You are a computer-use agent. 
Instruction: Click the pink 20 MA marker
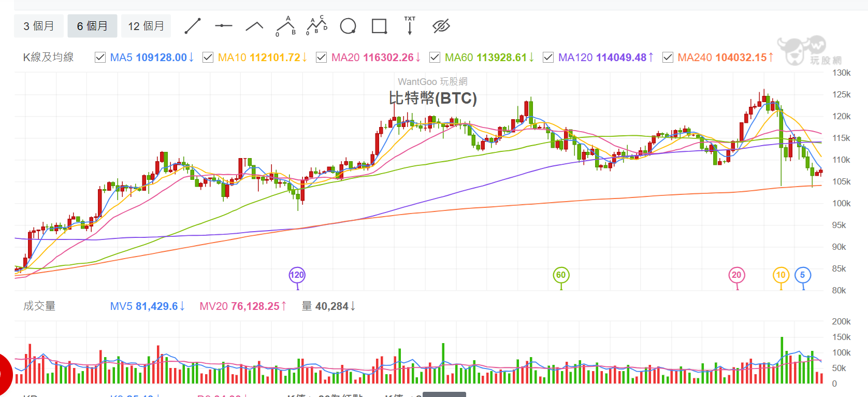[x=736, y=275]
